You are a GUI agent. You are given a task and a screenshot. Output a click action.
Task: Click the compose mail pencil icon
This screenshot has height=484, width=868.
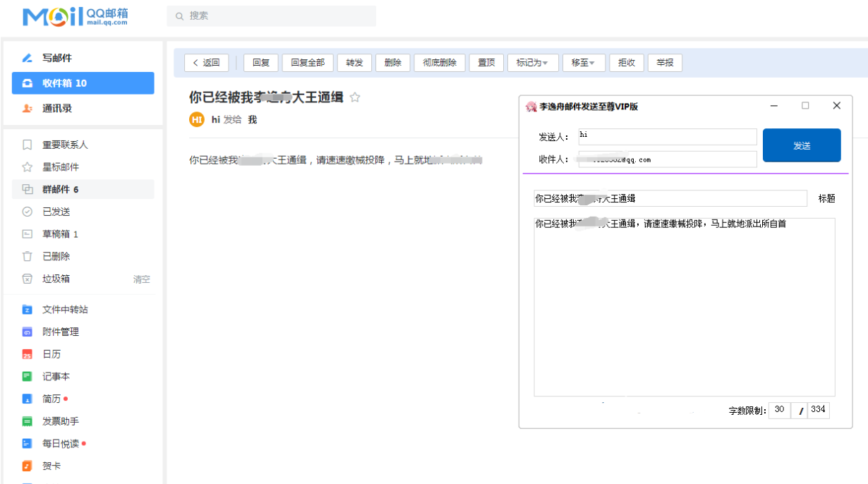pos(28,58)
